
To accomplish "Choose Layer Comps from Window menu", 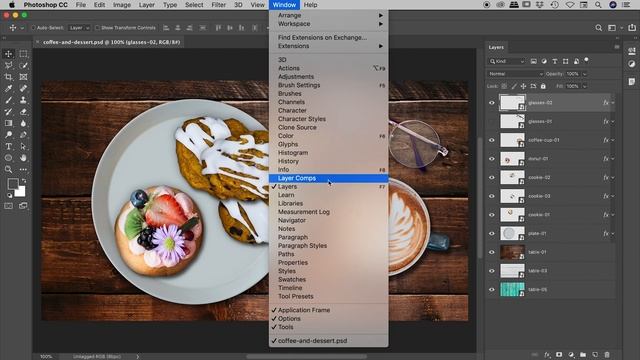I will click(329, 178).
